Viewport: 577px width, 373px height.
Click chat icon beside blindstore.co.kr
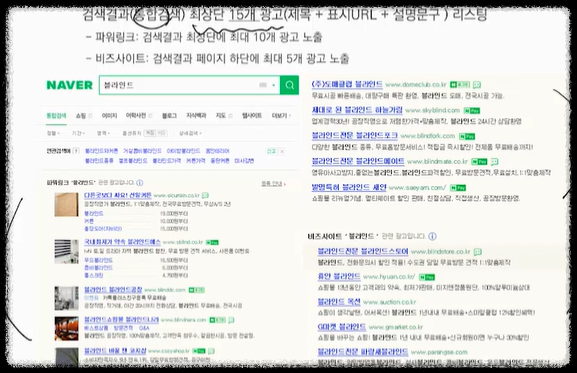click(478, 252)
